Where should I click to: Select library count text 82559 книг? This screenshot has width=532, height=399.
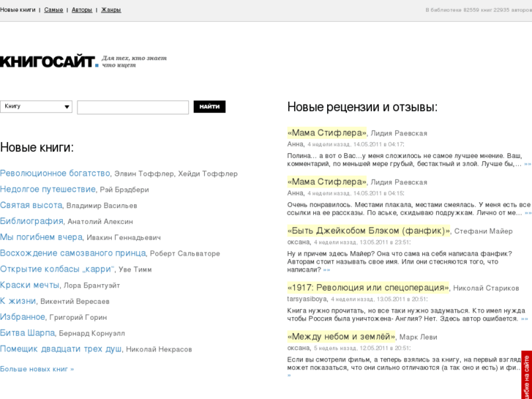(478, 10)
